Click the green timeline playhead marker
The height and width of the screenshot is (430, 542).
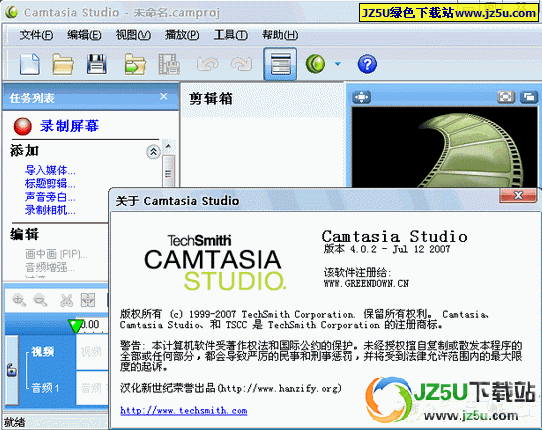pos(75,326)
